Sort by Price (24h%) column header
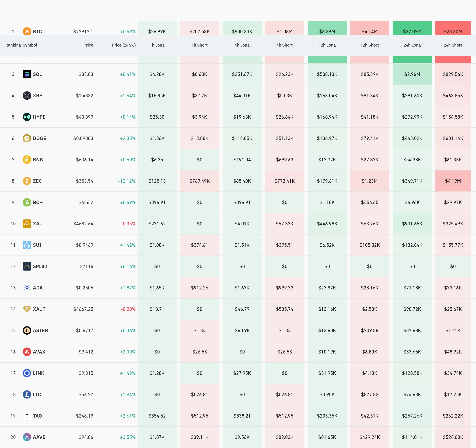 [124, 45]
